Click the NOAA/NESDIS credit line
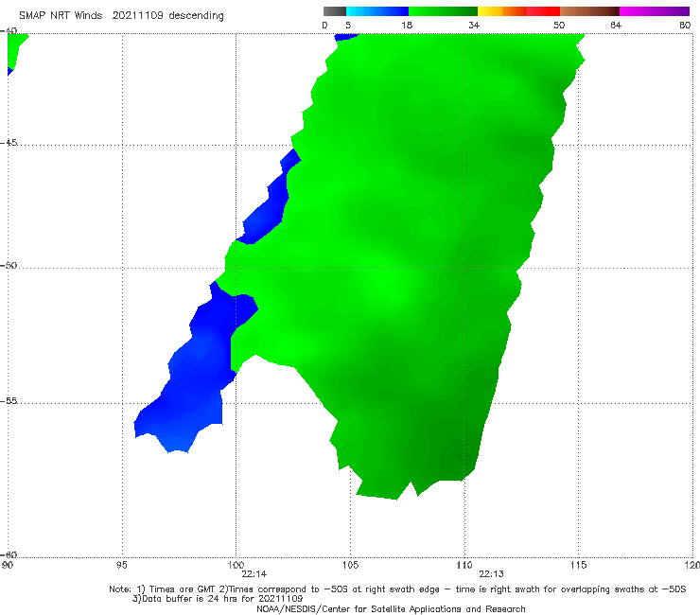Screen dimensions: 700x615 pos(391,609)
